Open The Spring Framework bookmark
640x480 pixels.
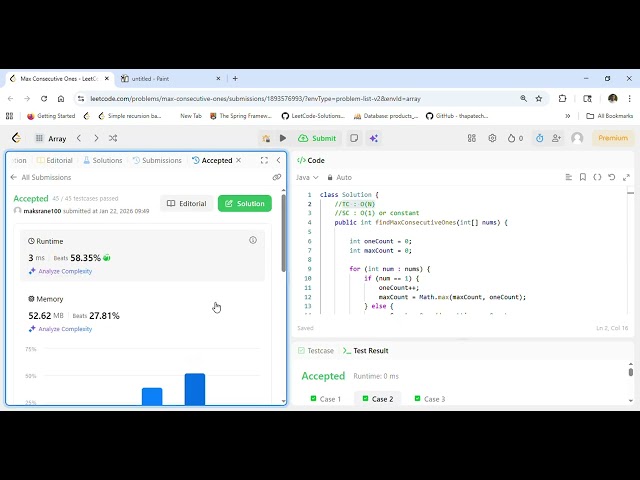[241, 116]
